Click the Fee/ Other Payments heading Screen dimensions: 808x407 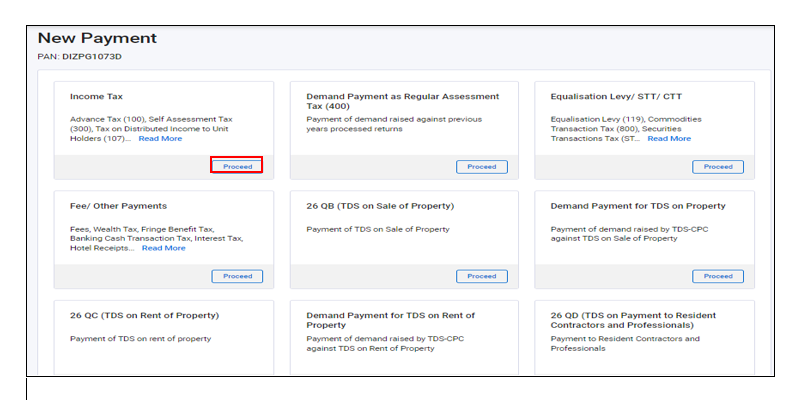click(118, 206)
